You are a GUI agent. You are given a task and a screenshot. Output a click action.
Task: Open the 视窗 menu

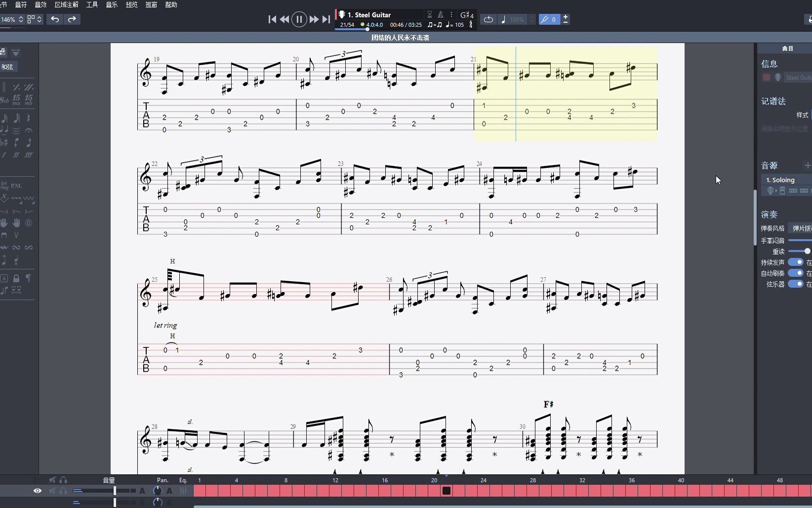(x=151, y=4)
